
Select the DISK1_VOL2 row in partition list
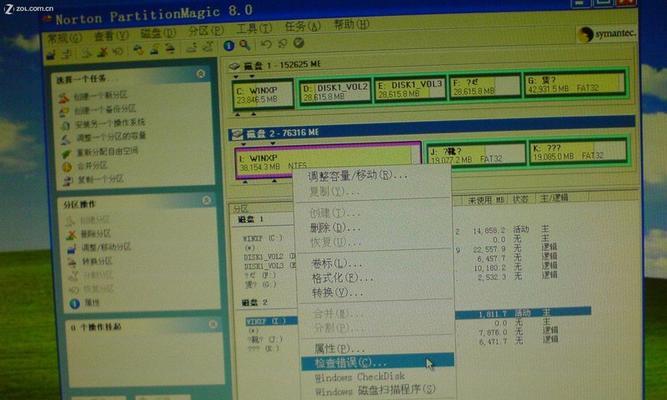270,257
